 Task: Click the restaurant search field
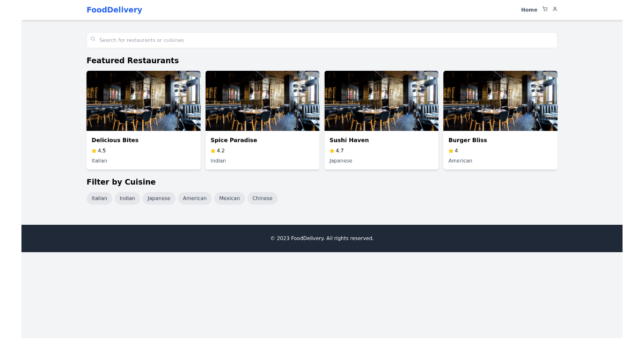pyautogui.click(x=322, y=40)
